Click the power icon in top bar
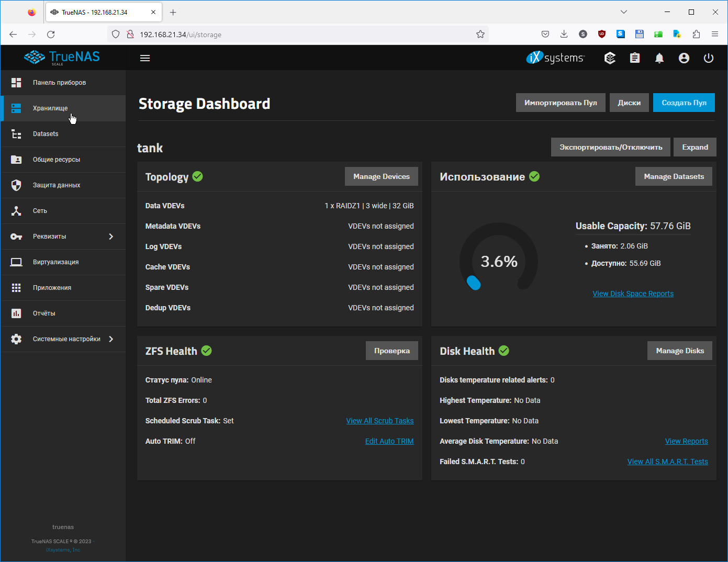Screen dimensions: 728x562 pyautogui.click(x=709, y=58)
